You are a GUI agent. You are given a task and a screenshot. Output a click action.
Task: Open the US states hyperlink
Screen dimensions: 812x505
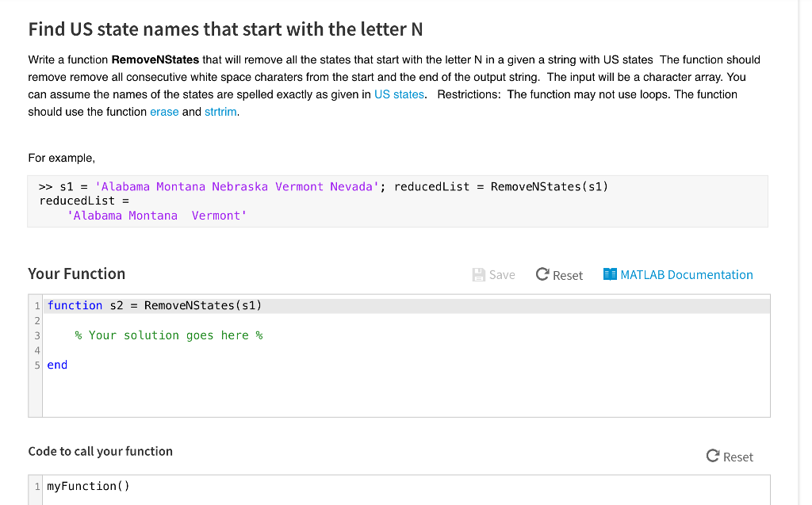point(399,94)
